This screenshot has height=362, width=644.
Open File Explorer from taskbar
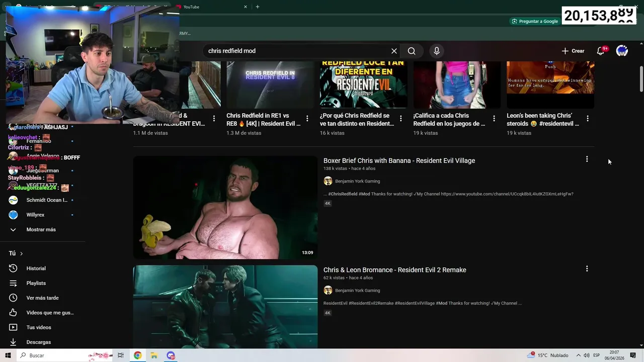(154, 355)
